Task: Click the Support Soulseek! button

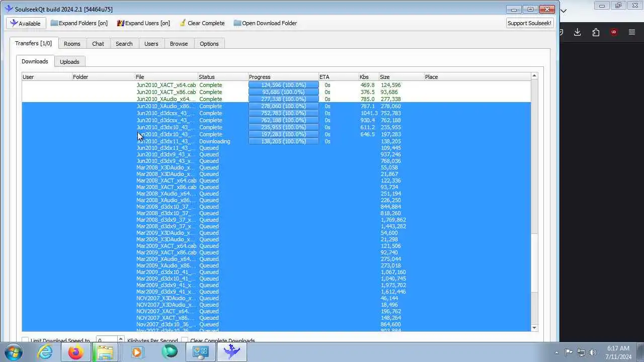Action: [x=529, y=23]
